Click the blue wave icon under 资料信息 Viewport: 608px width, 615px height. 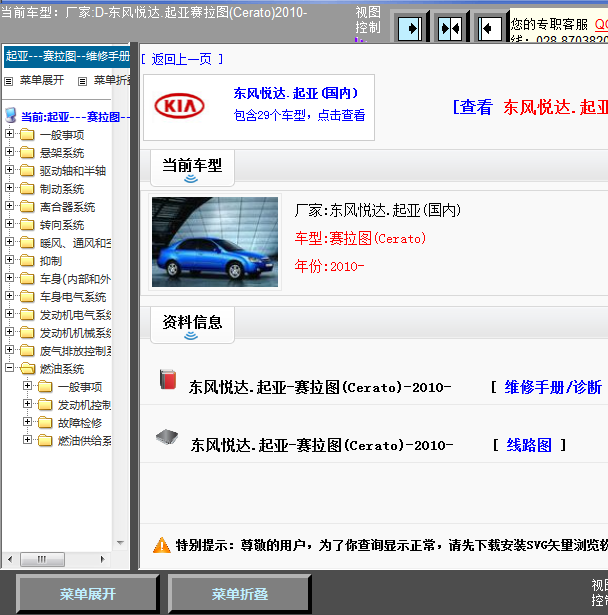click(x=191, y=336)
